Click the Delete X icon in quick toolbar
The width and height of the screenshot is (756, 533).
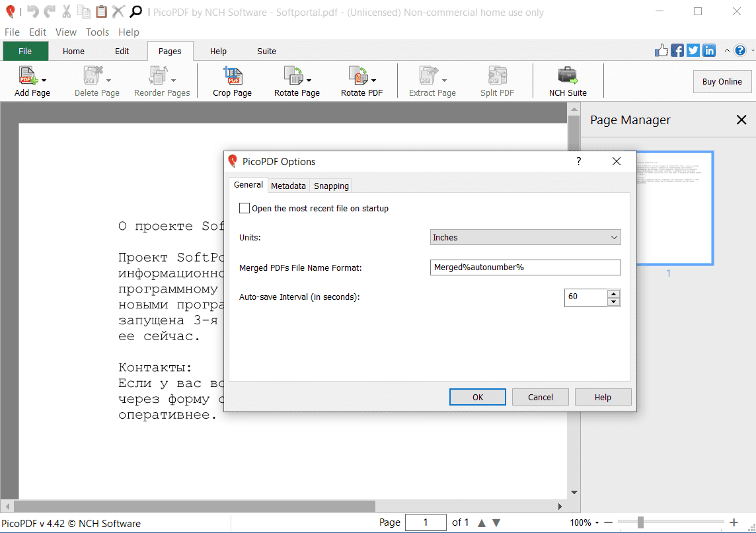point(118,11)
